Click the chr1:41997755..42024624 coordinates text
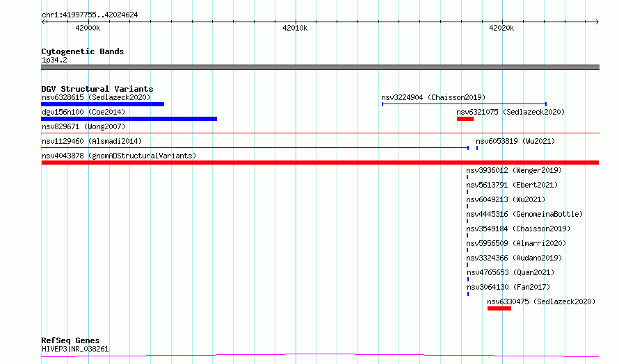This screenshot has height=364, width=619. pos(90,15)
